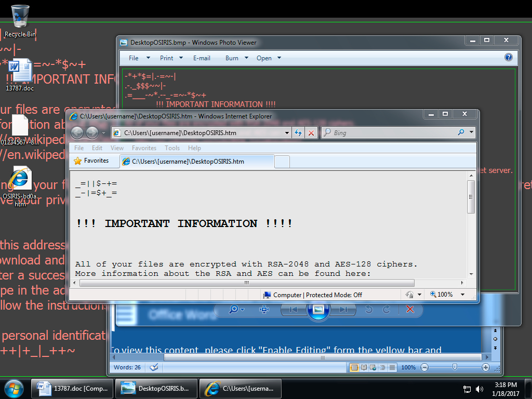This screenshot has height=399, width=532.
Task: Click the Photo Viewer help question mark icon
Action: (508, 57)
